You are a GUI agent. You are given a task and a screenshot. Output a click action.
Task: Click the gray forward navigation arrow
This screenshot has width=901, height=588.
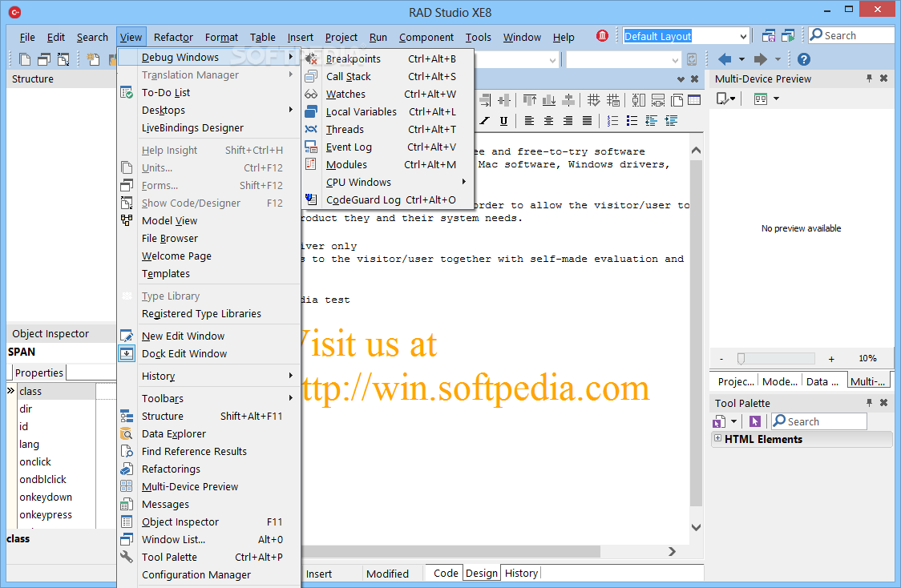(x=760, y=59)
